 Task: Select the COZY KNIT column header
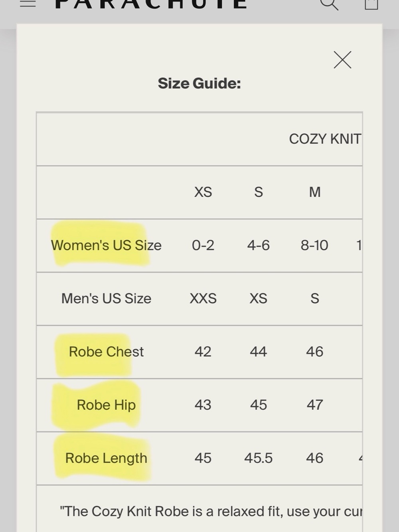coord(325,139)
